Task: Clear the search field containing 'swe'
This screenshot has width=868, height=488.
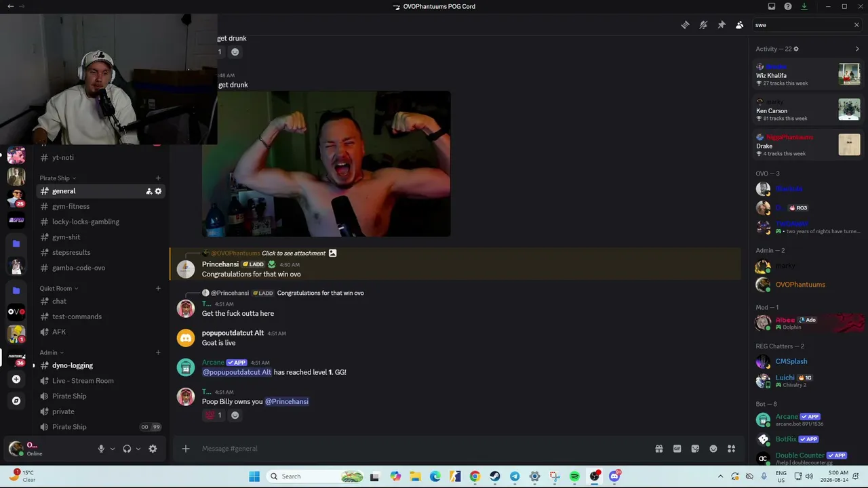Action: point(856,25)
